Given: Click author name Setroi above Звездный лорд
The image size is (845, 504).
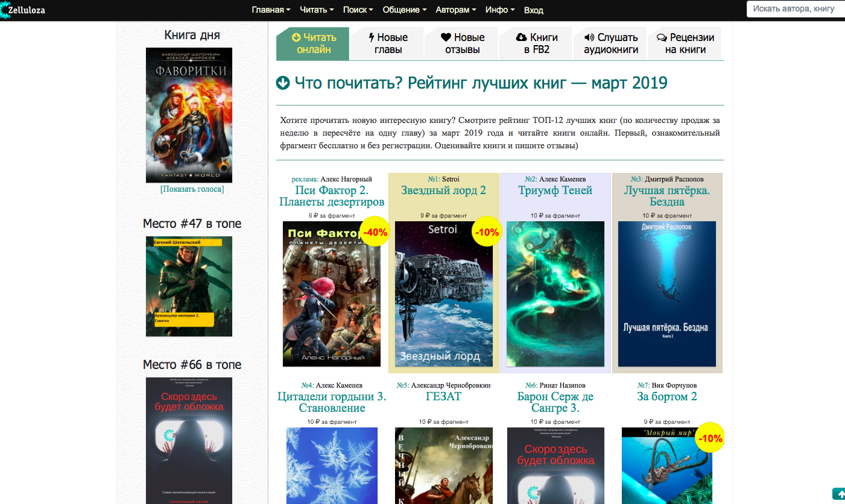Looking at the screenshot, I should pos(451,179).
